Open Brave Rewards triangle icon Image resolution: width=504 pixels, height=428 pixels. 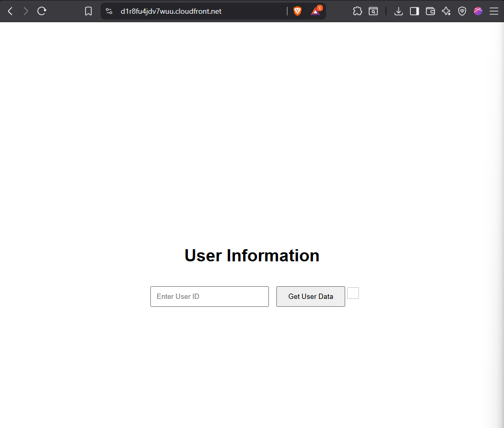pos(316,11)
